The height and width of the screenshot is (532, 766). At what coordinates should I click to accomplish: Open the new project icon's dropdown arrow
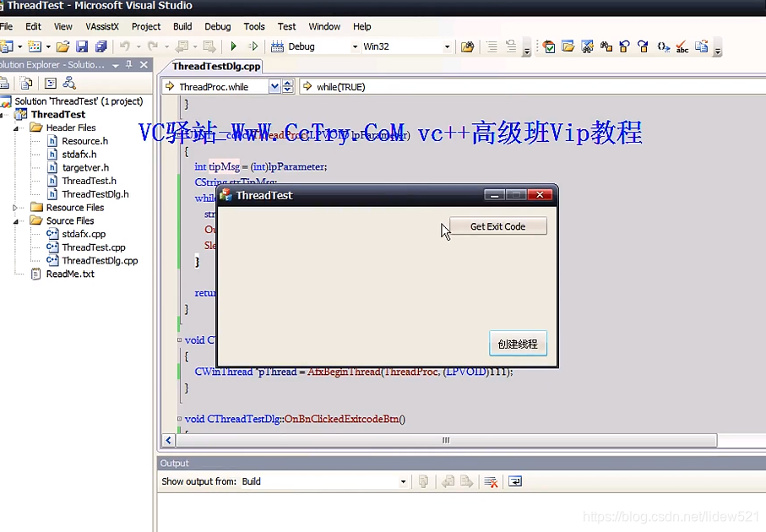[20, 47]
